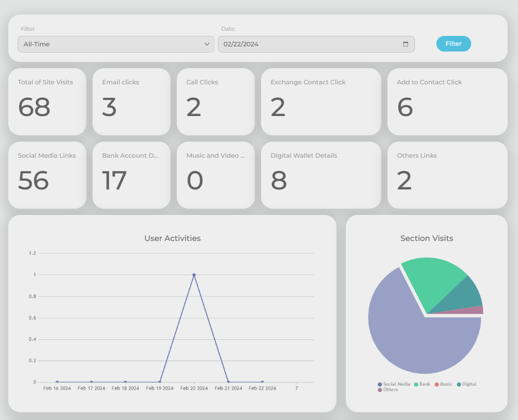Toggle the Others legend entry

(x=388, y=390)
